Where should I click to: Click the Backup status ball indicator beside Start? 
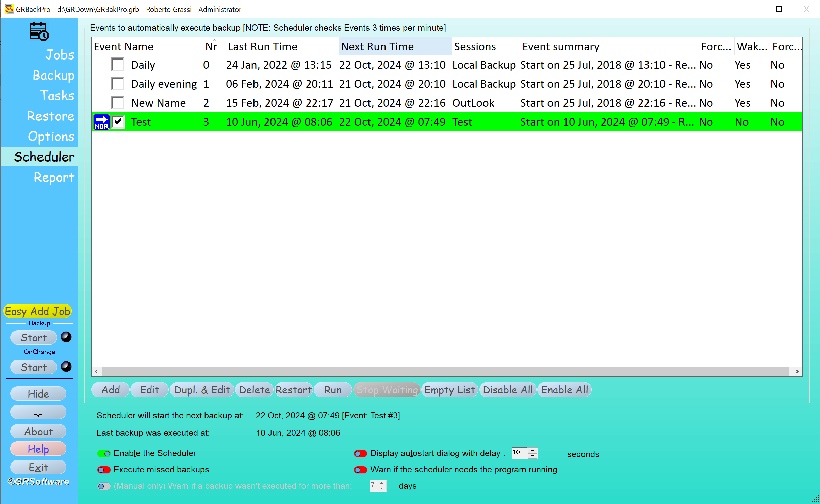click(66, 337)
